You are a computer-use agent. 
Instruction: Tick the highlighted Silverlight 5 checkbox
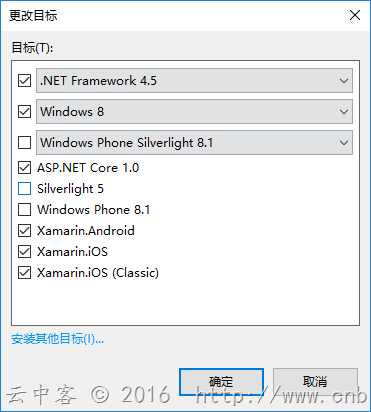tap(24, 189)
